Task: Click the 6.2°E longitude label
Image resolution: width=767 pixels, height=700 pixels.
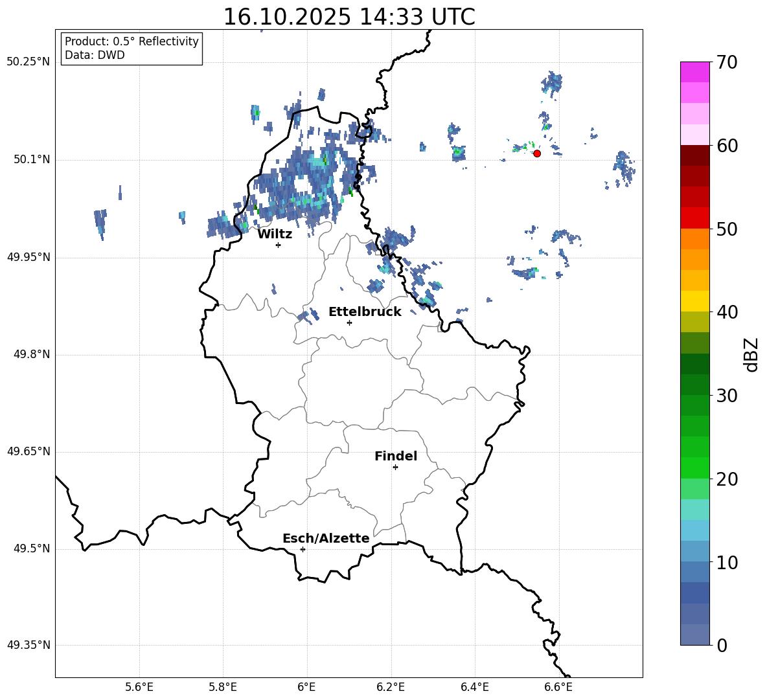Action: [x=391, y=687]
